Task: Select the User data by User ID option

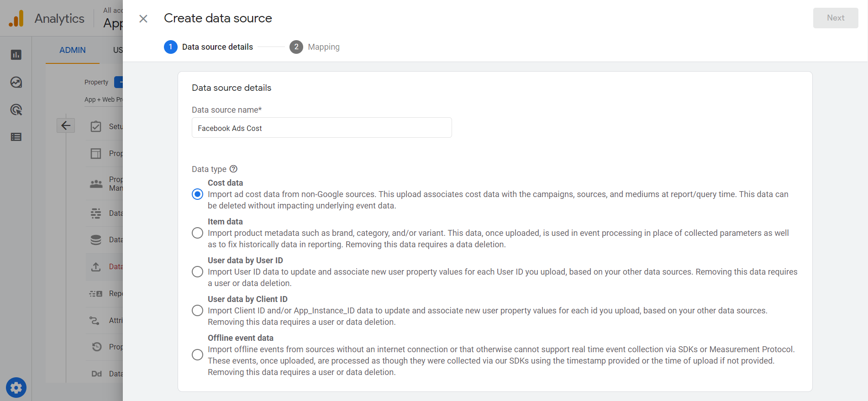Action: tap(197, 272)
